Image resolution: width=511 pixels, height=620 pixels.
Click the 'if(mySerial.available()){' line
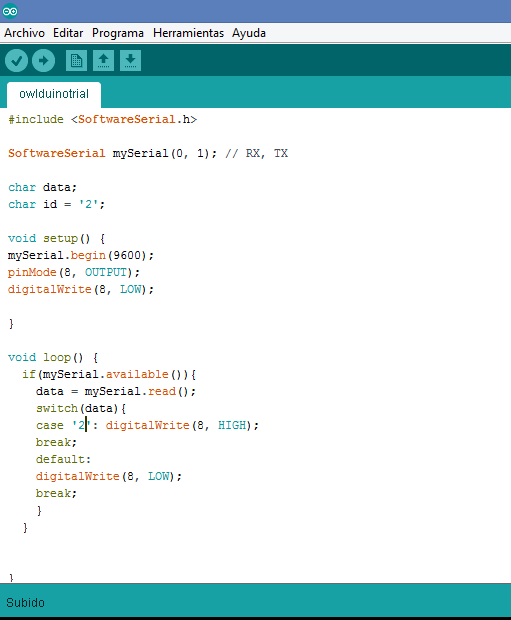coord(109,374)
